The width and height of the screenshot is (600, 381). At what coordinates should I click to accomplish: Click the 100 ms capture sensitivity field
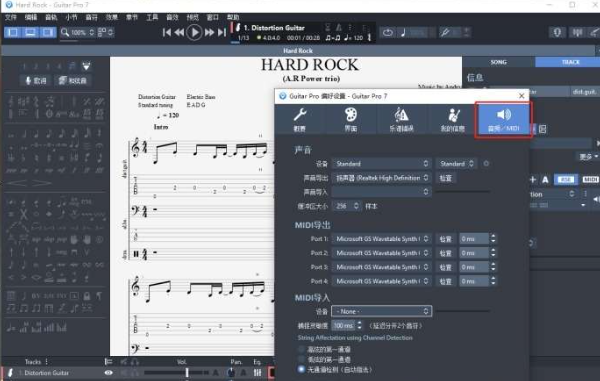[343, 326]
